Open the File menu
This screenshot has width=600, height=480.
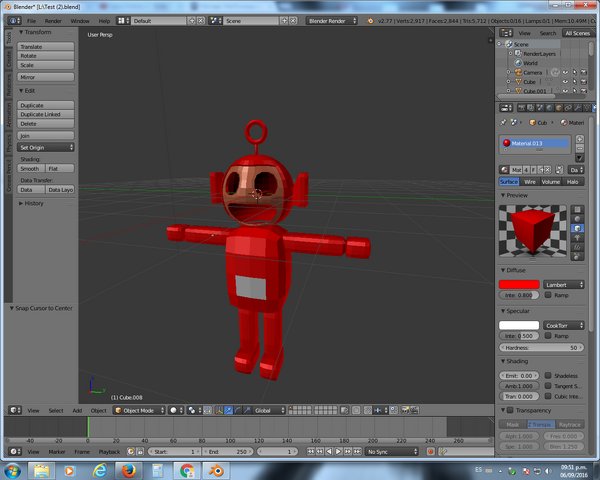31,21
